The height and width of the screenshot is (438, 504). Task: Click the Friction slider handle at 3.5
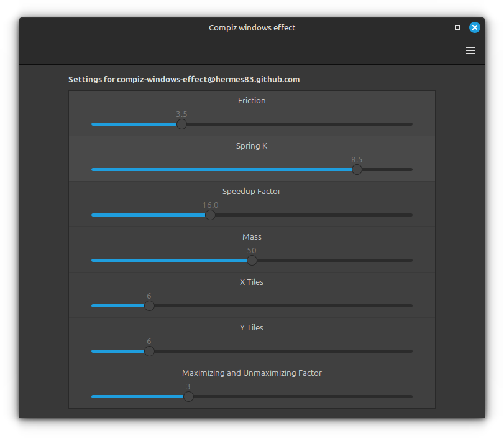click(181, 124)
